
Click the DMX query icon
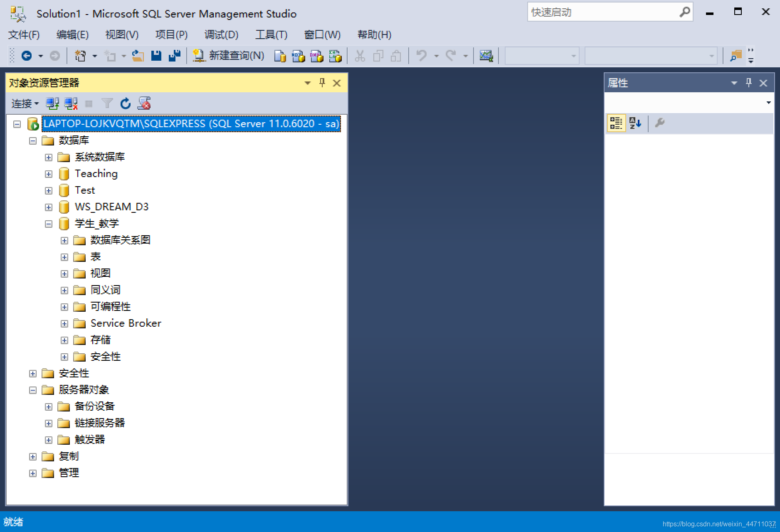pyautogui.click(x=317, y=56)
